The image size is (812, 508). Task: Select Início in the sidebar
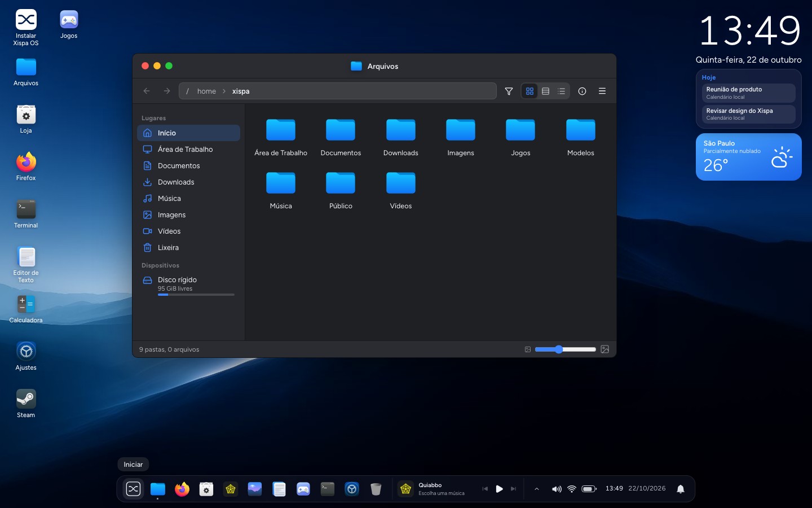(x=188, y=133)
